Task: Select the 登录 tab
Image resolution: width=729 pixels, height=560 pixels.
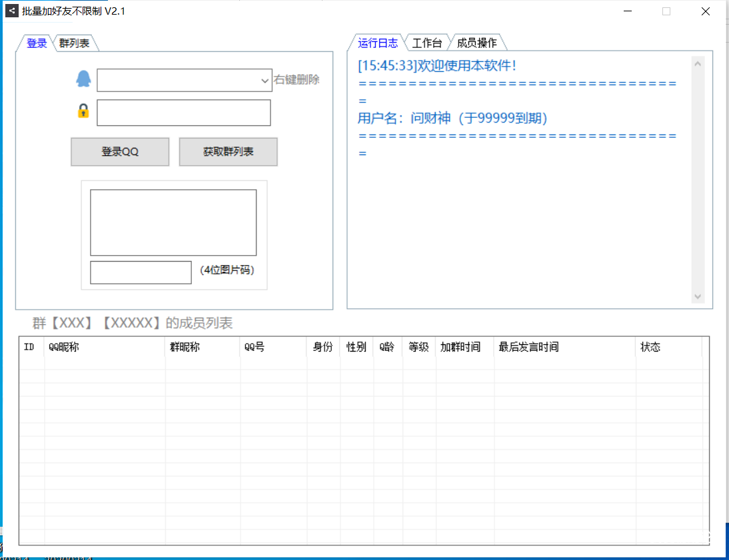Action: [x=37, y=43]
